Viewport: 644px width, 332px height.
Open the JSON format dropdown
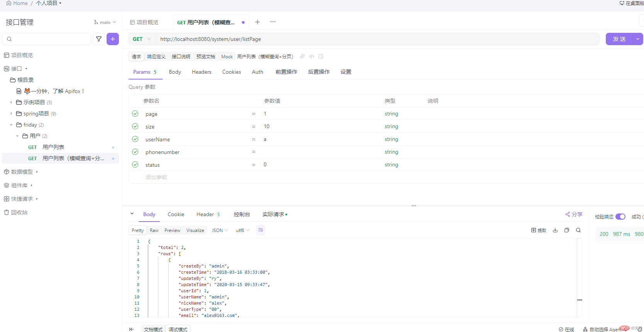pyautogui.click(x=220, y=230)
